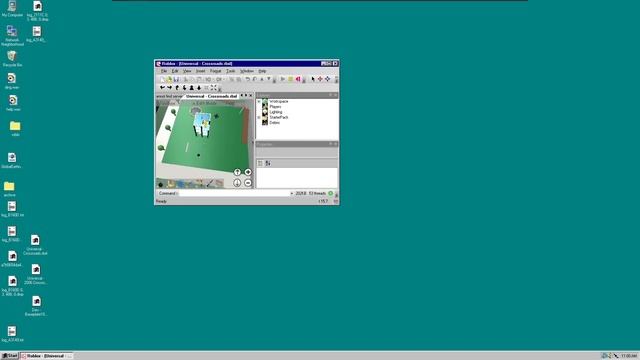Click the categorized view icon in Properties
640x360 pixels.
coord(260,163)
